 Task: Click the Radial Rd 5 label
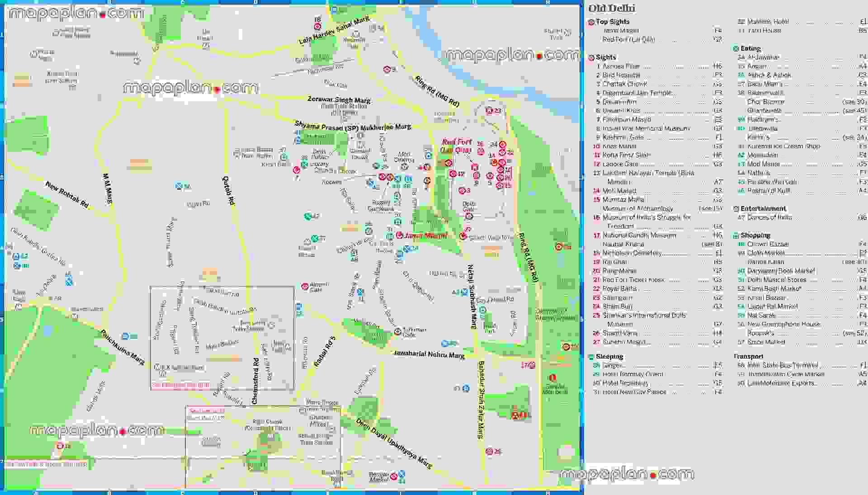[x=325, y=352]
